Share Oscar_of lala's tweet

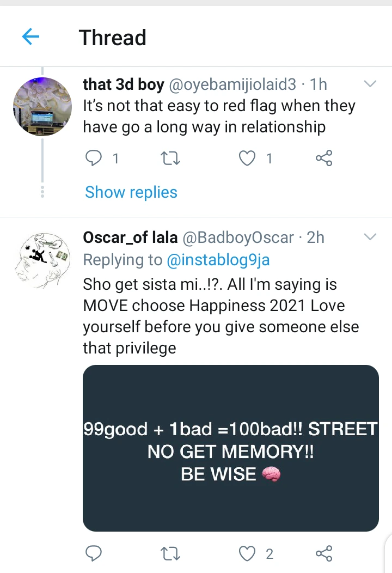pos(324,554)
